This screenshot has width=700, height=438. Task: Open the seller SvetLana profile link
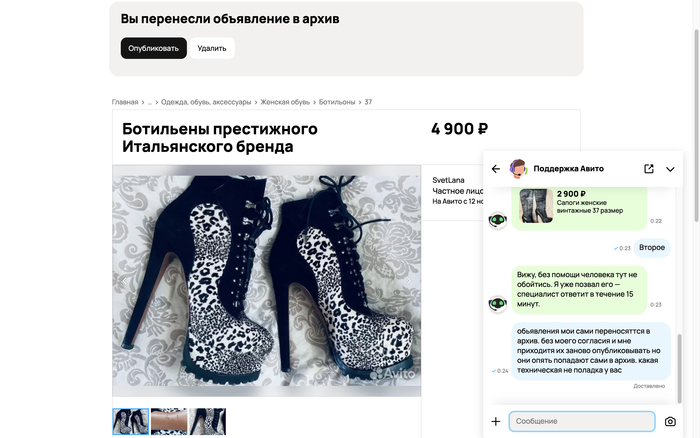pyautogui.click(x=448, y=180)
